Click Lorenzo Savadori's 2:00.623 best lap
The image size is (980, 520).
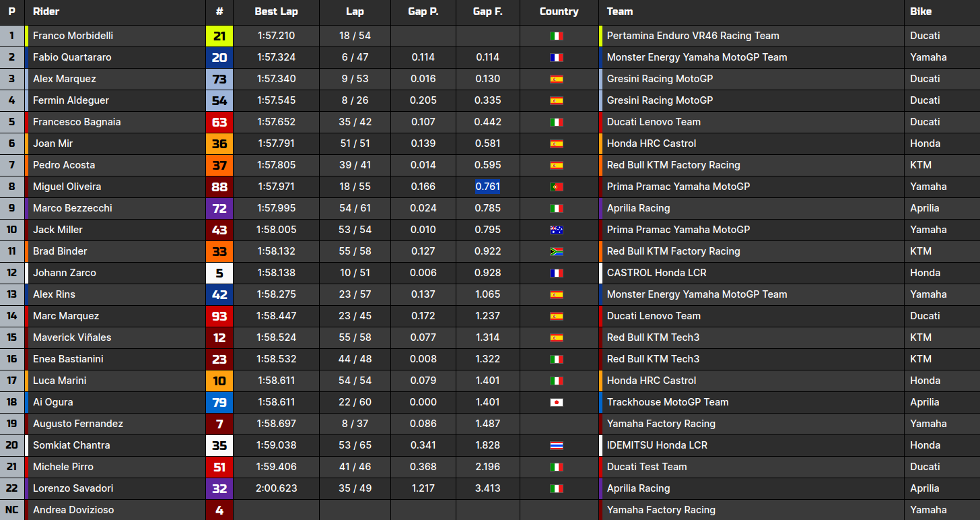(276, 488)
